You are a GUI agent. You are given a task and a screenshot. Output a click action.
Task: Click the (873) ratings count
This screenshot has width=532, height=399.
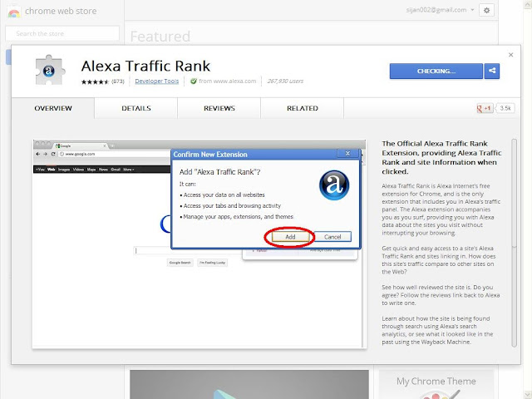click(118, 81)
